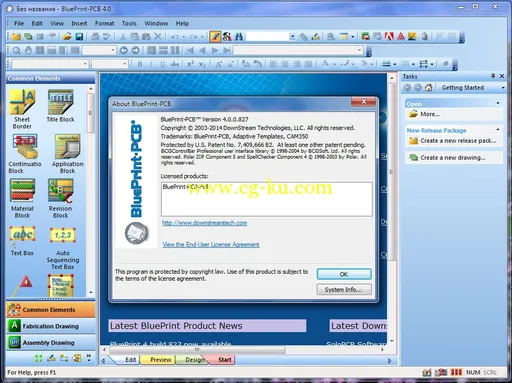Click the Save toolbar icon

tap(79, 37)
